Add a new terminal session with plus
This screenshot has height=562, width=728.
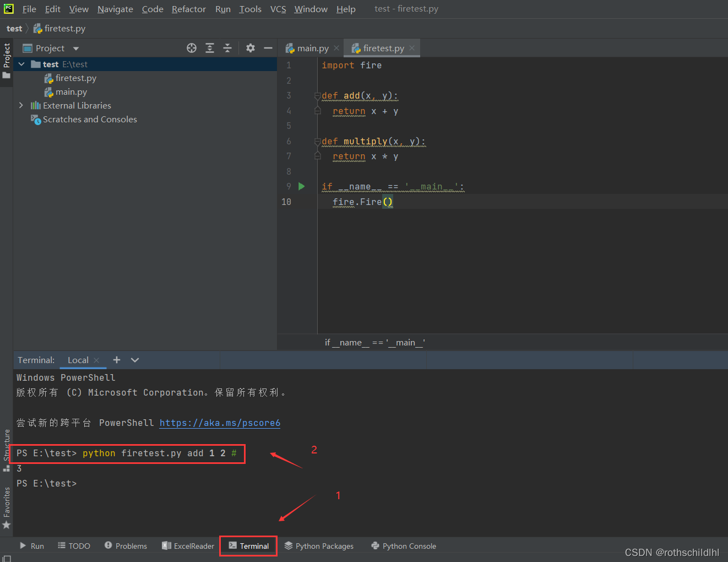point(117,360)
